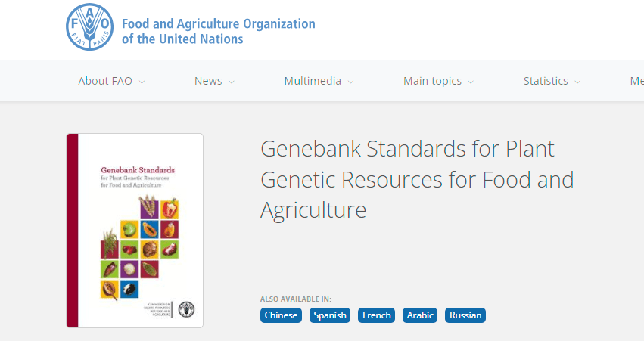Image resolution: width=644 pixels, height=341 pixels.
Task: Expand the About FAO chevron
Action: (142, 82)
